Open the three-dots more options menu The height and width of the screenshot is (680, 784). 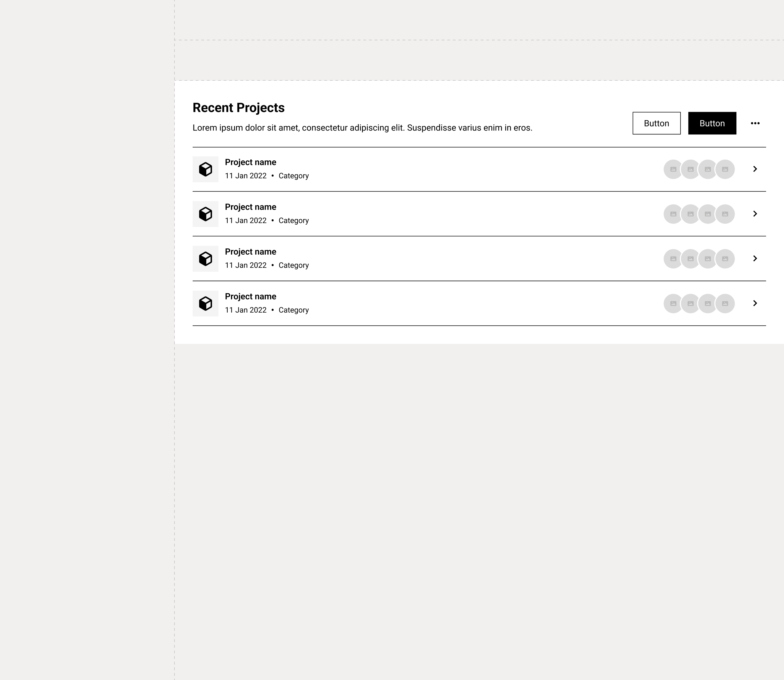(755, 123)
